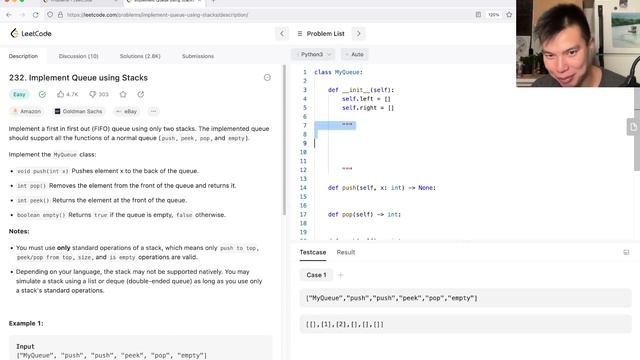
Task: Star this problem as favorite
Action: tap(123, 94)
